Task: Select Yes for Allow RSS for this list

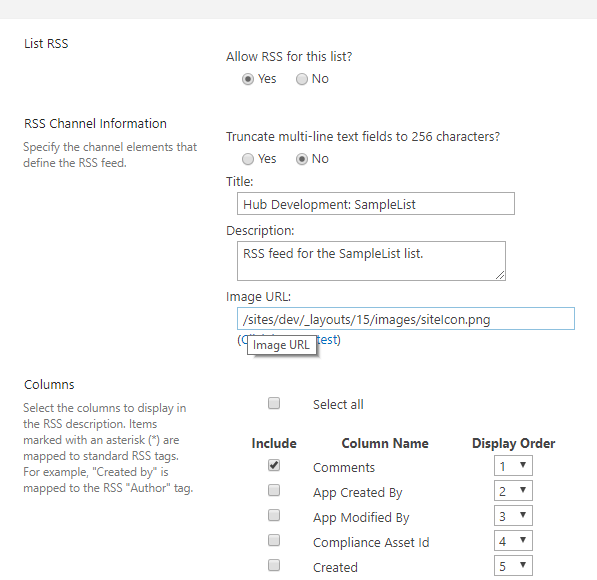Action: pyautogui.click(x=248, y=79)
